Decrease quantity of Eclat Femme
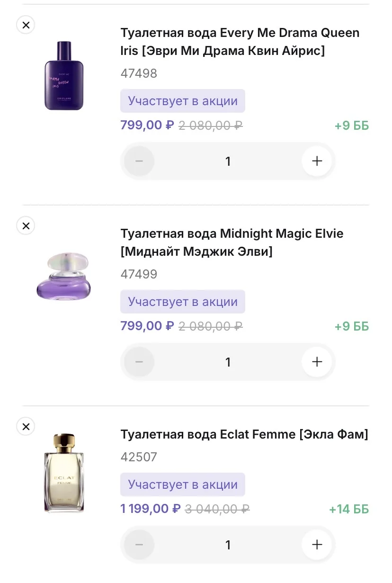This screenshot has height=583, width=392. (x=139, y=545)
